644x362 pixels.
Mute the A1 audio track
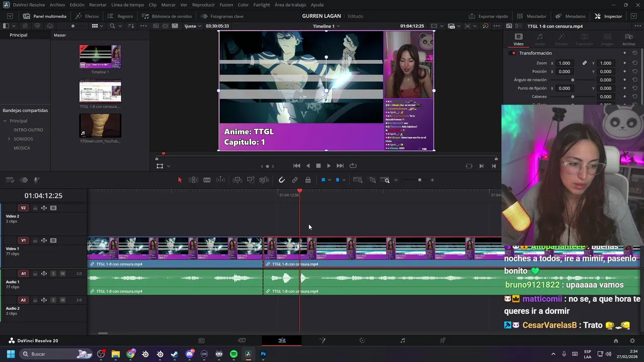pos(62,274)
